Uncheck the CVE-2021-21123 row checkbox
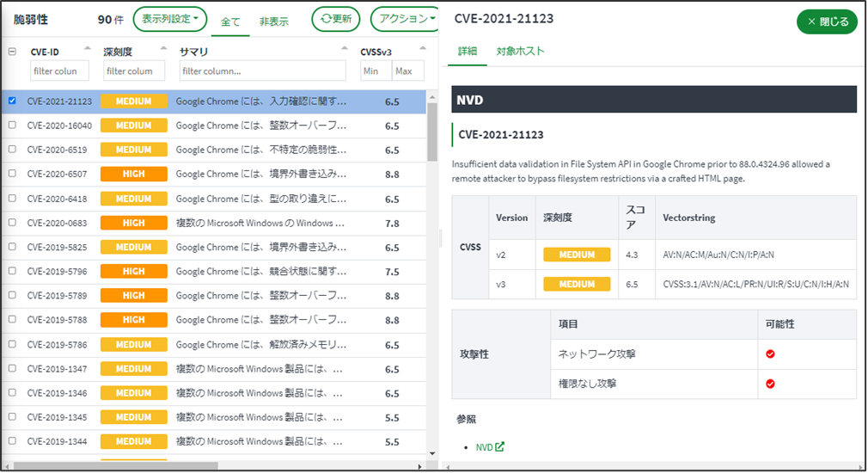868x473 pixels. [x=12, y=101]
